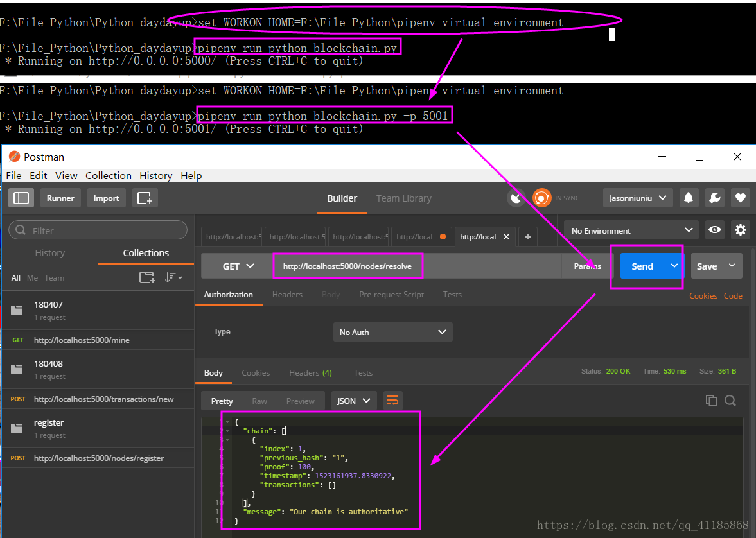Screen dimensions: 756x538
Task: Select POST transactions/new request
Action: pyautogui.click(x=98, y=399)
